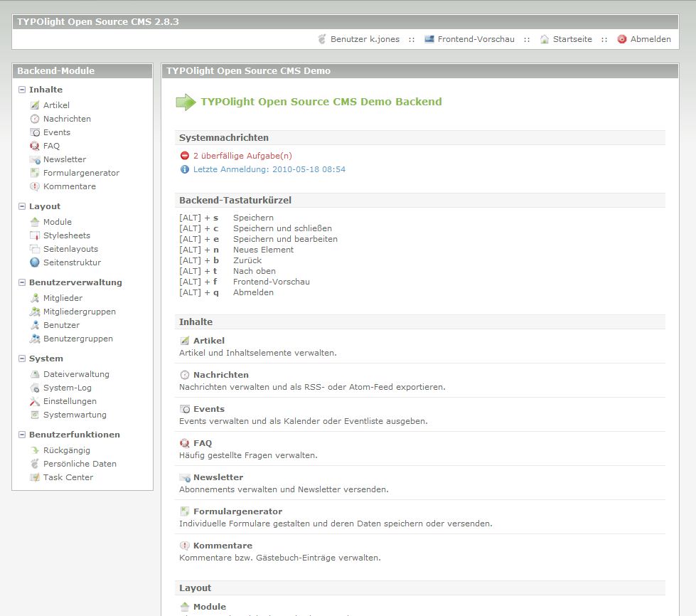Click the Dateiverwaltung icon

[35, 374]
